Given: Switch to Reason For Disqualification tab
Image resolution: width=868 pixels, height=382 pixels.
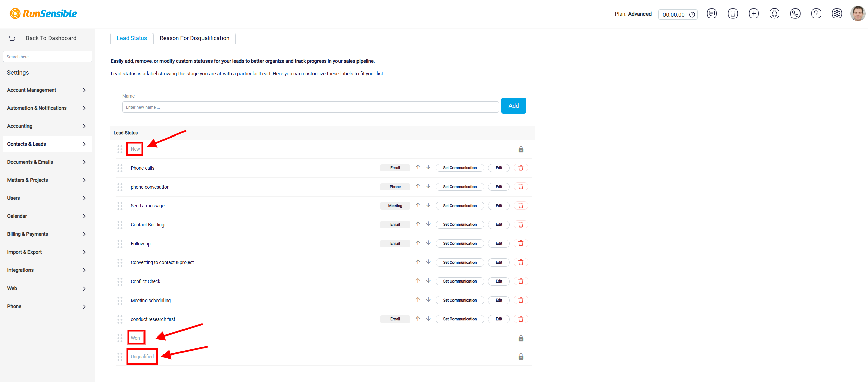Looking at the screenshot, I should point(194,38).
